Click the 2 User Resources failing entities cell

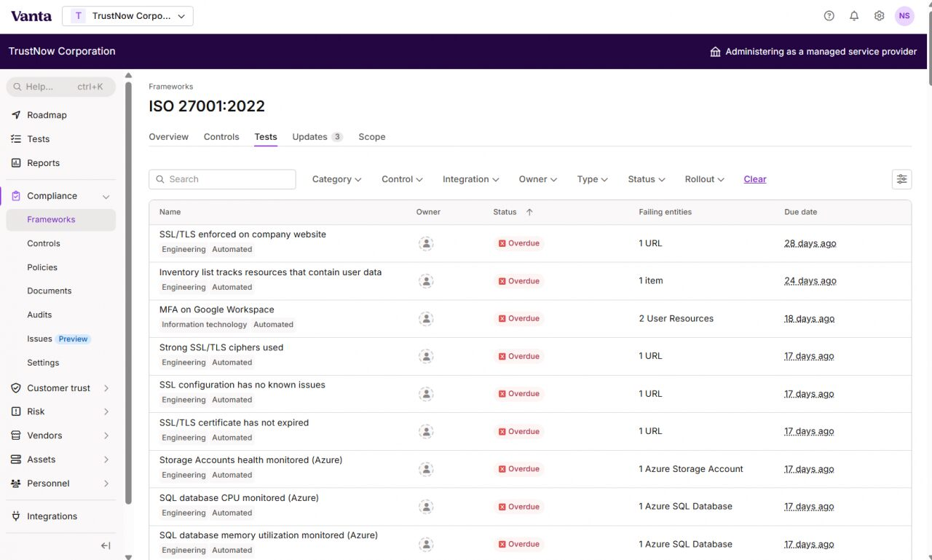[x=676, y=319]
